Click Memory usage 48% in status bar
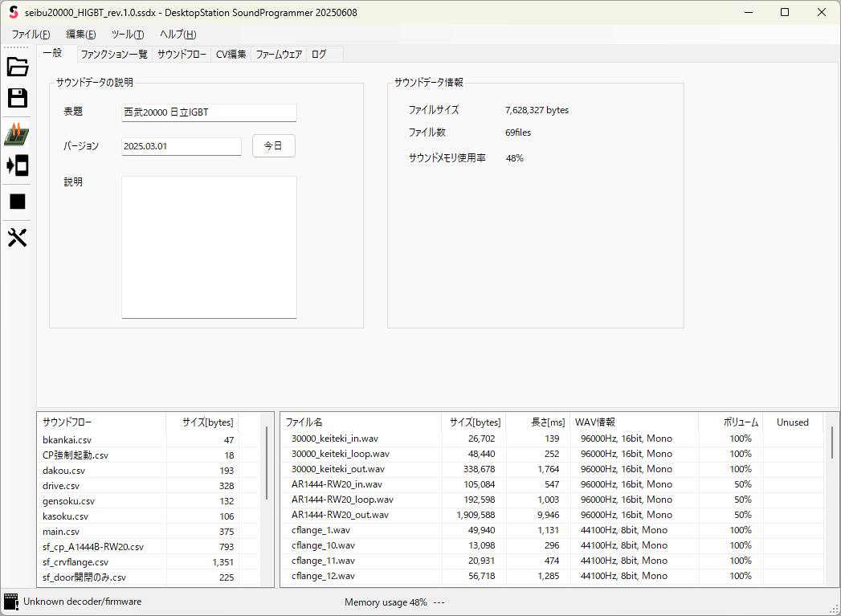841x616 pixels. [x=386, y=602]
